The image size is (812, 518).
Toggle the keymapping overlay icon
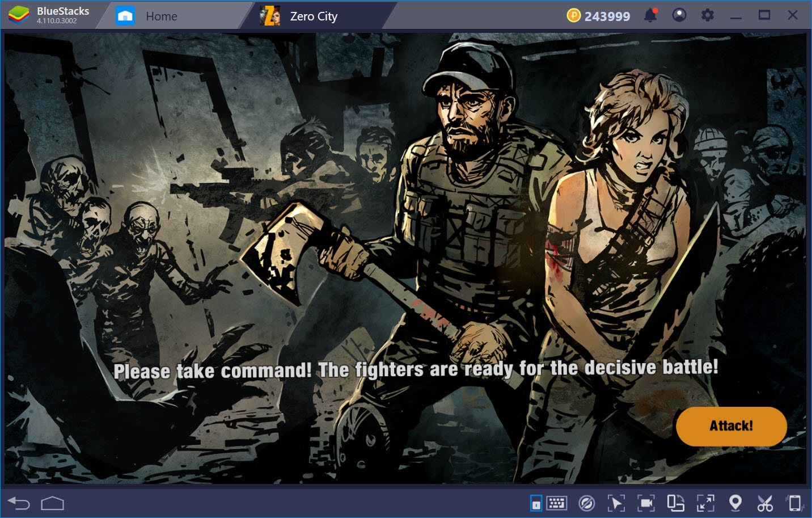pos(536,503)
